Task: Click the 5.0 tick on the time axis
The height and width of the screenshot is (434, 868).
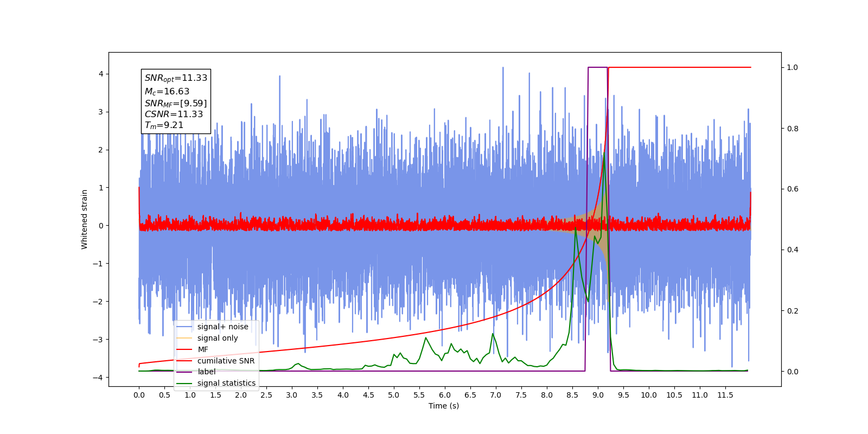Action: click(394, 395)
